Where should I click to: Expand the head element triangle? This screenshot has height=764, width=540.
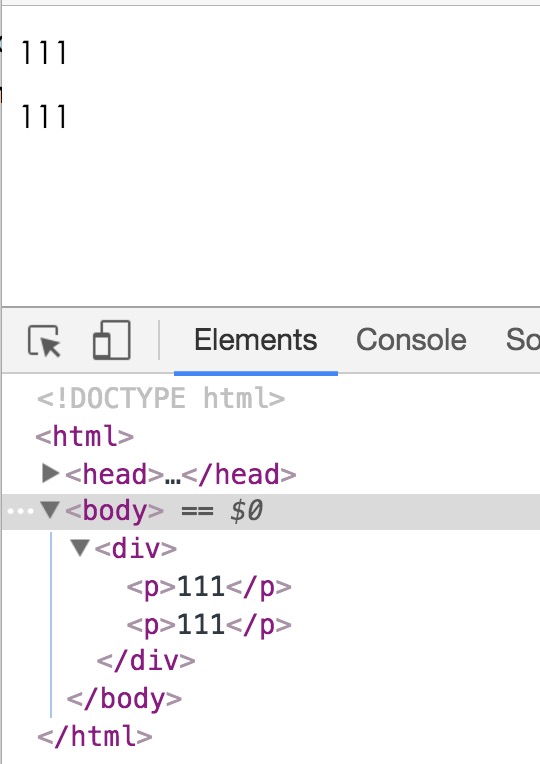click(x=50, y=473)
